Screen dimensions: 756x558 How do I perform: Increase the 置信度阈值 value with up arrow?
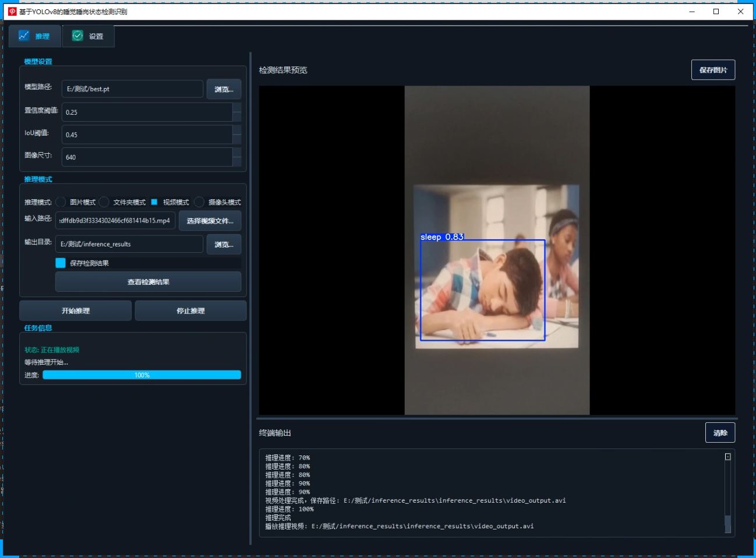pyautogui.click(x=237, y=108)
